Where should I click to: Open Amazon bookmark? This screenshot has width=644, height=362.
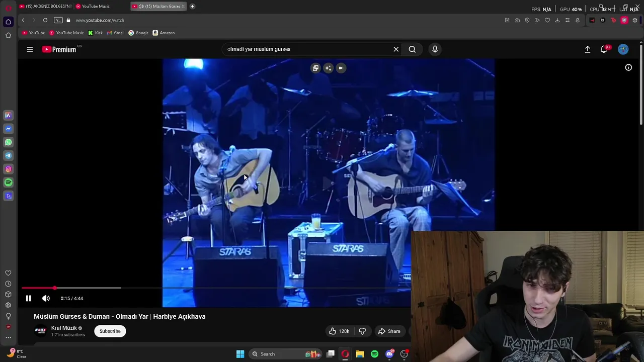[164, 33]
